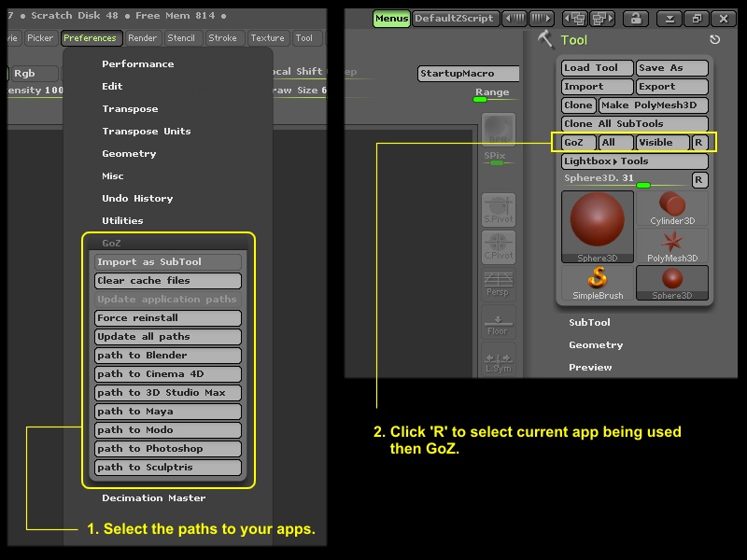Click the right shelf-width arrow icon
This screenshot has height=560, width=747.
(x=542, y=19)
